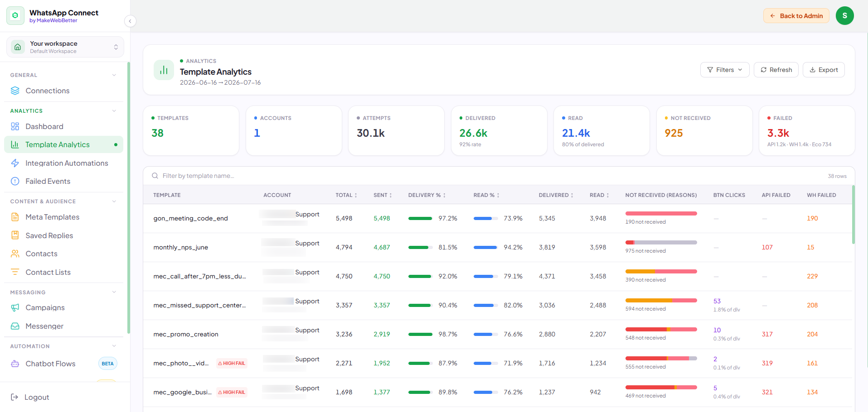
Task: Click the search magnifier icon in filter bar
Action: pos(155,176)
